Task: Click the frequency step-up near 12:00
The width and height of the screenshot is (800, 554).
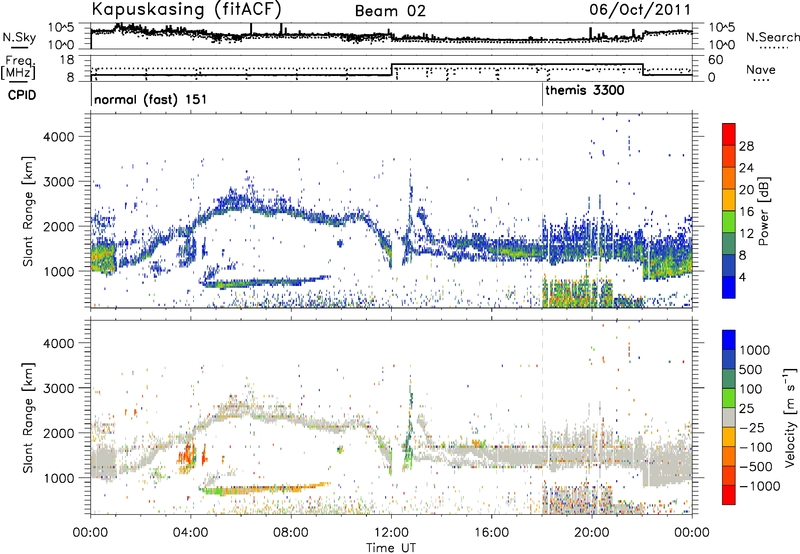Action: pos(392,70)
